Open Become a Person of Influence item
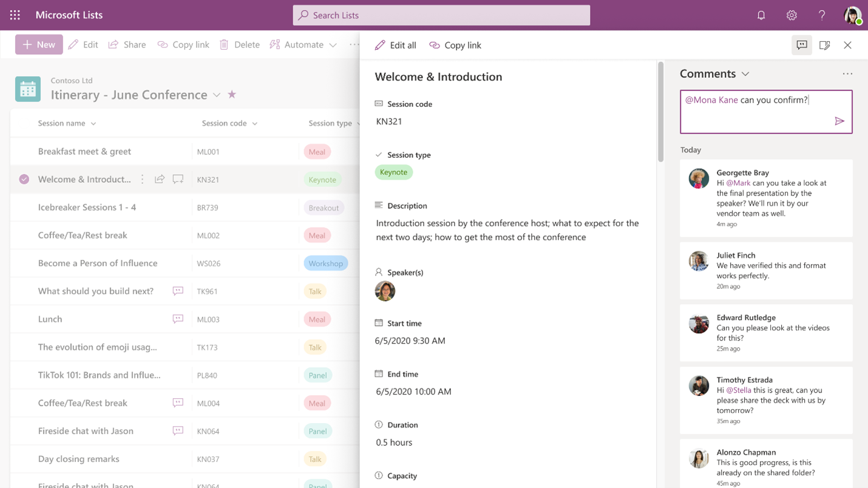 pyautogui.click(x=98, y=263)
